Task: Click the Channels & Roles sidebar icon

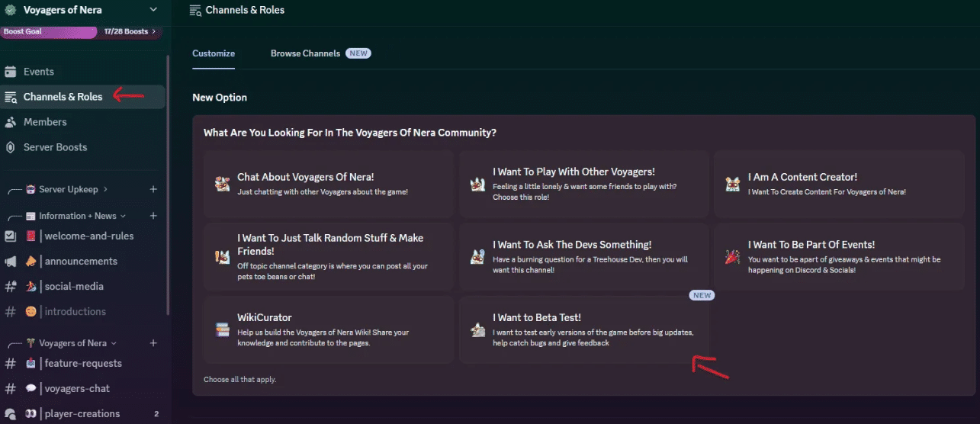Action: pos(11,97)
